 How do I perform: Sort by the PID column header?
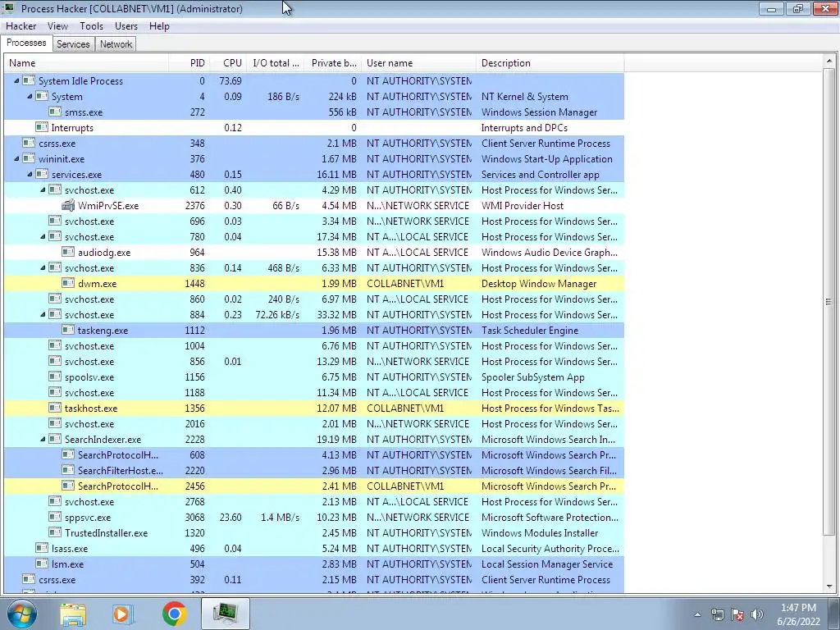[x=189, y=63]
